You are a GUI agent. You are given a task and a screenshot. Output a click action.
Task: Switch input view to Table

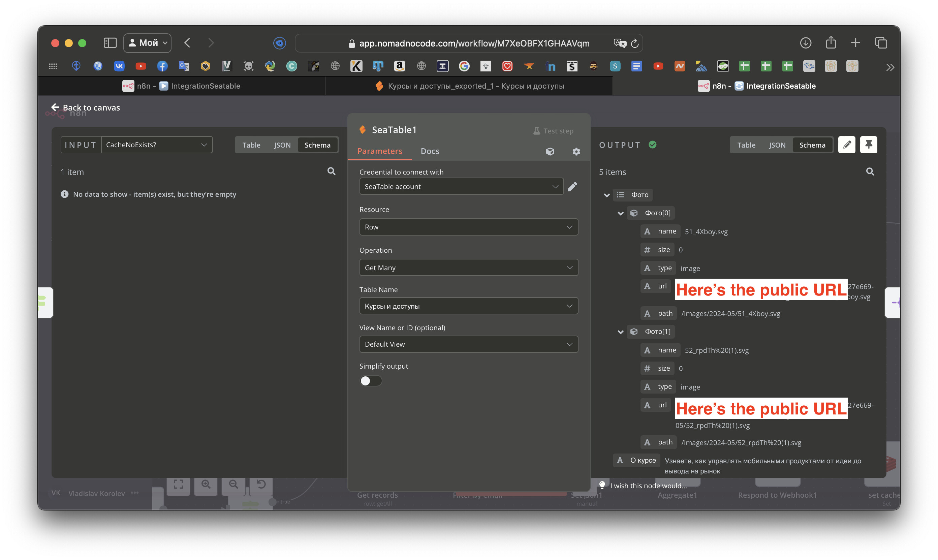(x=251, y=145)
